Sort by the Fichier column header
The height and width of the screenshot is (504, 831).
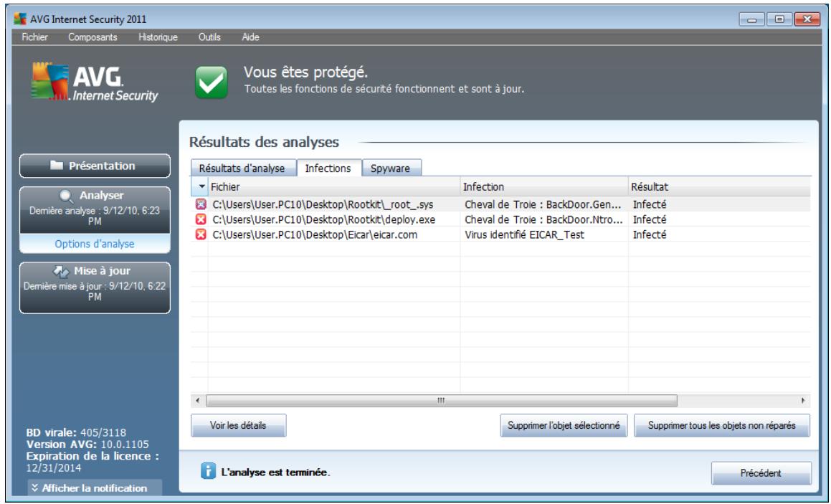[334, 186]
